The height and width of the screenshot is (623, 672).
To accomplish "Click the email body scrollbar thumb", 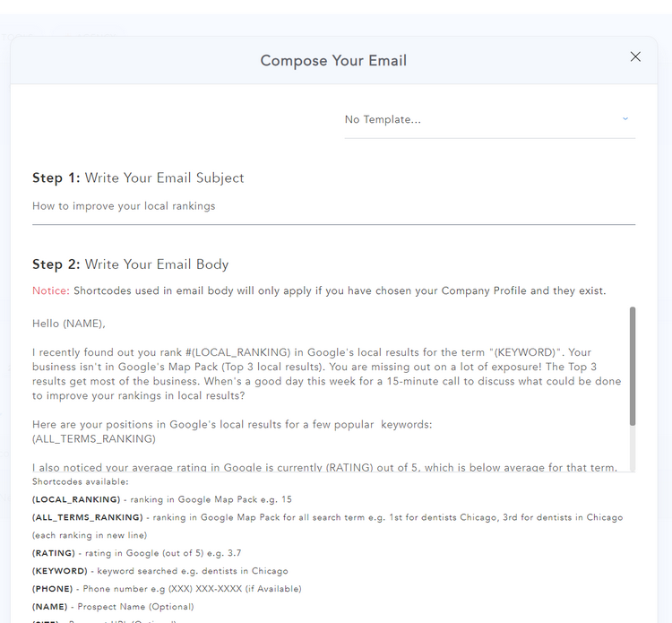I will coord(633,366).
